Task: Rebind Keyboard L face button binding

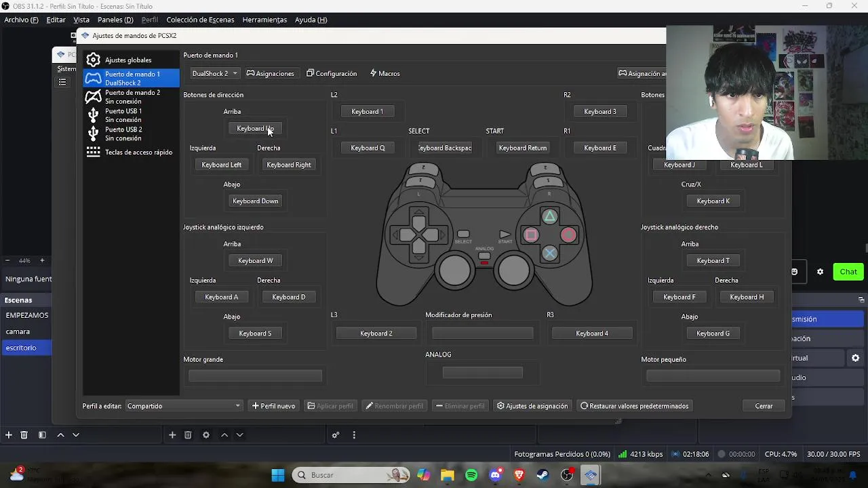Action: (x=747, y=165)
